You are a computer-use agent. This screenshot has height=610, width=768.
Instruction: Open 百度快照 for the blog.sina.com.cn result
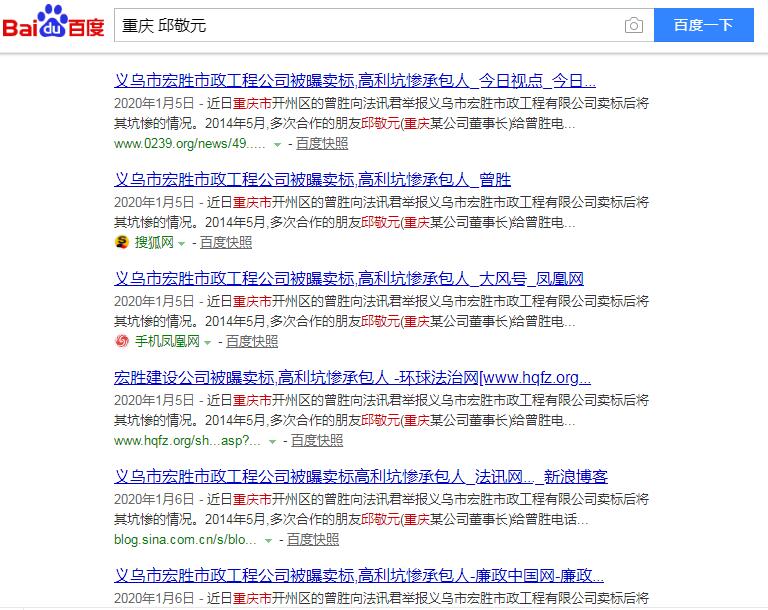(x=313, y=539)
